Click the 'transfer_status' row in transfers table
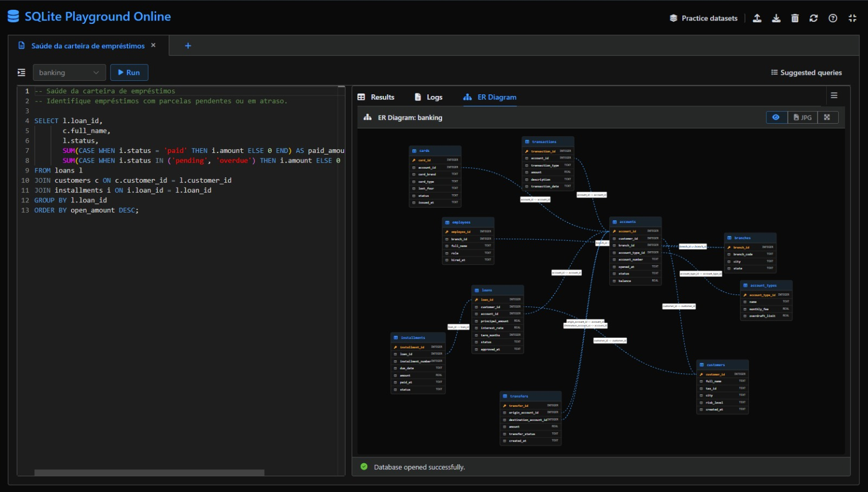 tap(530, 433)
